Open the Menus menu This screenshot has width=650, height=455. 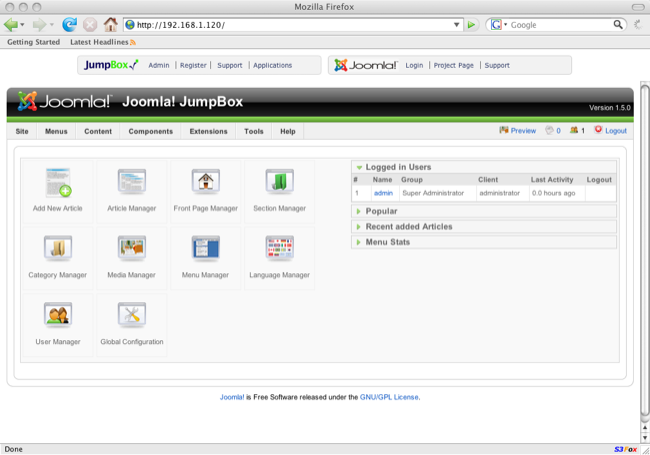click(56, 131)
